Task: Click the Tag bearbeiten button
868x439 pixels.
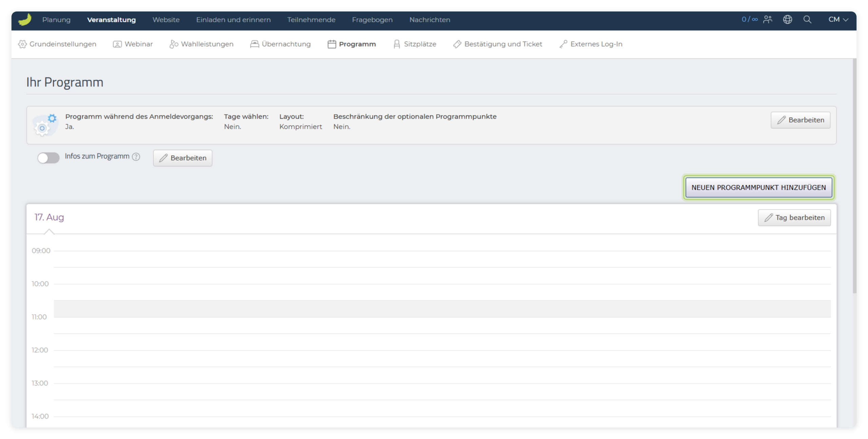Action: (x=794, y=217)
